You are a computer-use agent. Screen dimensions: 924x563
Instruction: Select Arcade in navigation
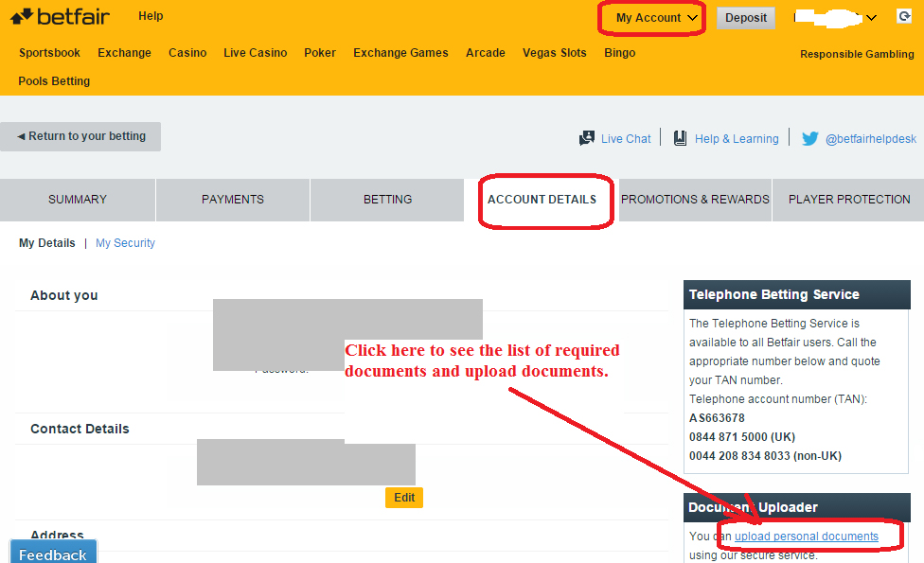(x=486, y=52)
